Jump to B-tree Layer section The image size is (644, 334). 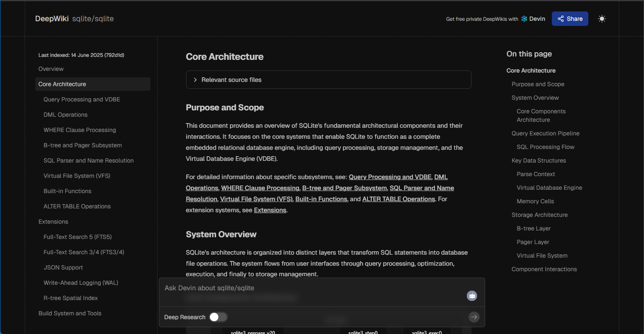(x=534, y=228)
